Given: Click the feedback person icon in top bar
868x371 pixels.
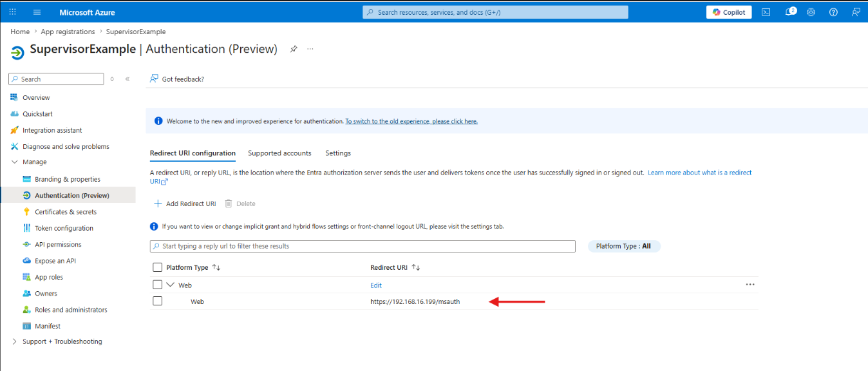Looking at the screenshot, I should click(x=855, y=12).
